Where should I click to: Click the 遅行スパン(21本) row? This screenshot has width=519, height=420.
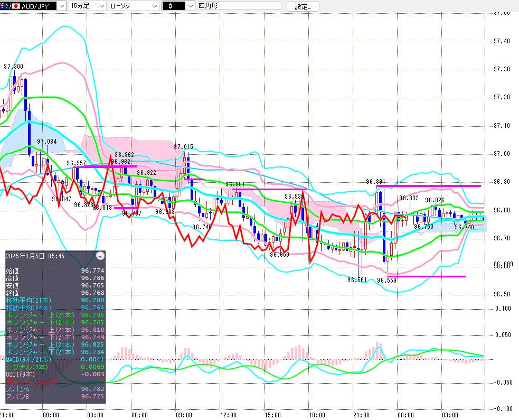click(x=55, y=381)
